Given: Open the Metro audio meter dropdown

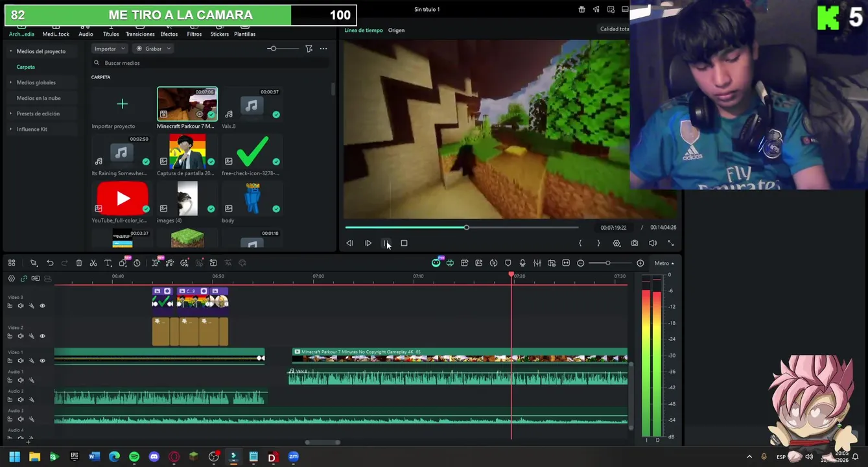Looking at the screenshot, I should tap(664, 263).
